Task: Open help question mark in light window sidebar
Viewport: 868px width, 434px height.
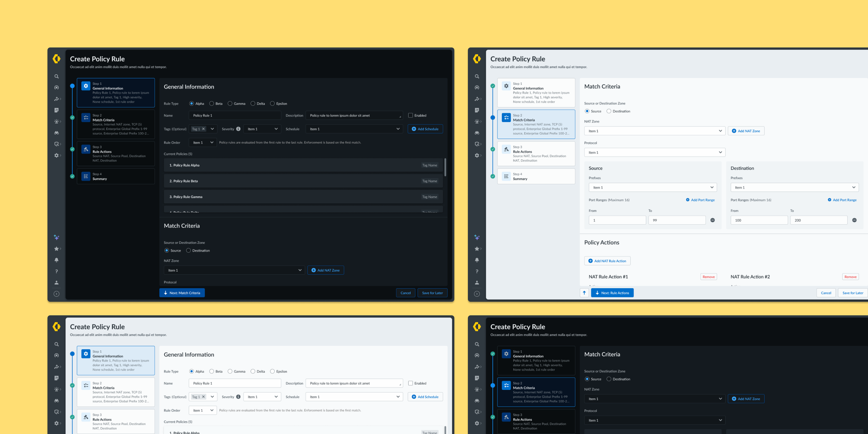Action: click(x=477, y=271)
